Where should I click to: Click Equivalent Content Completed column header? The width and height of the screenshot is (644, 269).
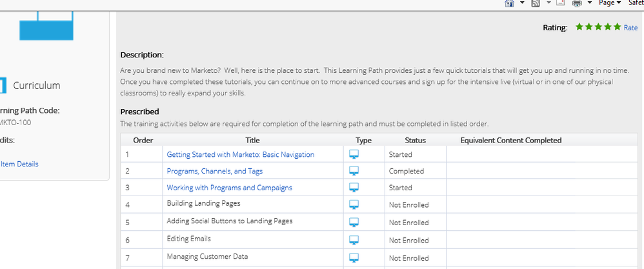[x=511, y=140]
